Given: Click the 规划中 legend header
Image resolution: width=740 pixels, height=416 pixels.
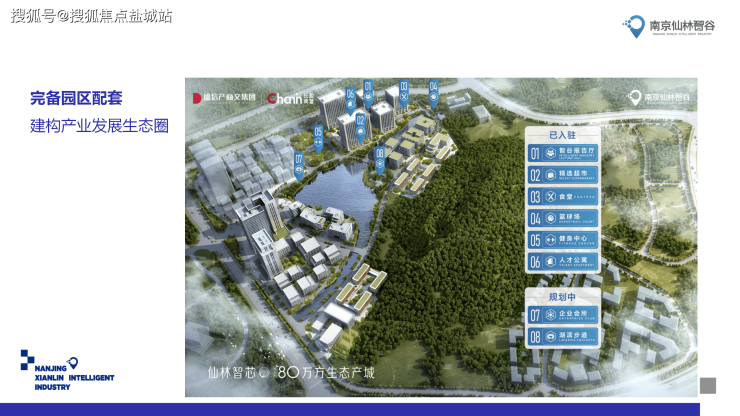Looking at the screenshot, I should click(562, 297).
